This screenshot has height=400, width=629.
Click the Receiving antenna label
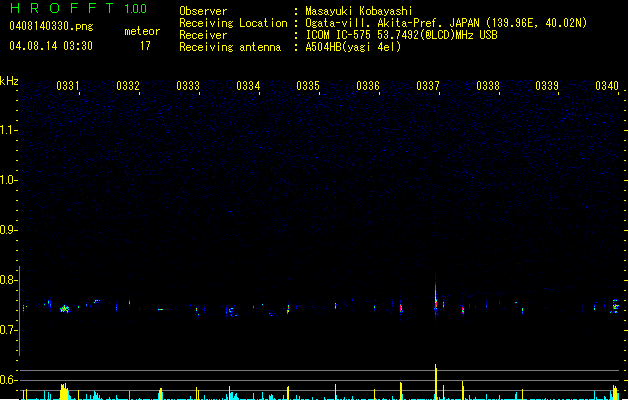230,47
